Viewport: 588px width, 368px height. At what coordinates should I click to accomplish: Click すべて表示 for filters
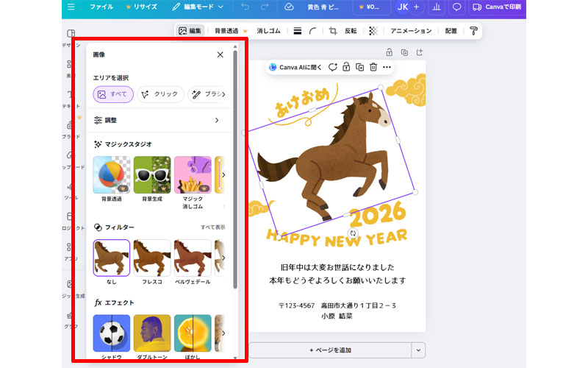coord(212,227)
